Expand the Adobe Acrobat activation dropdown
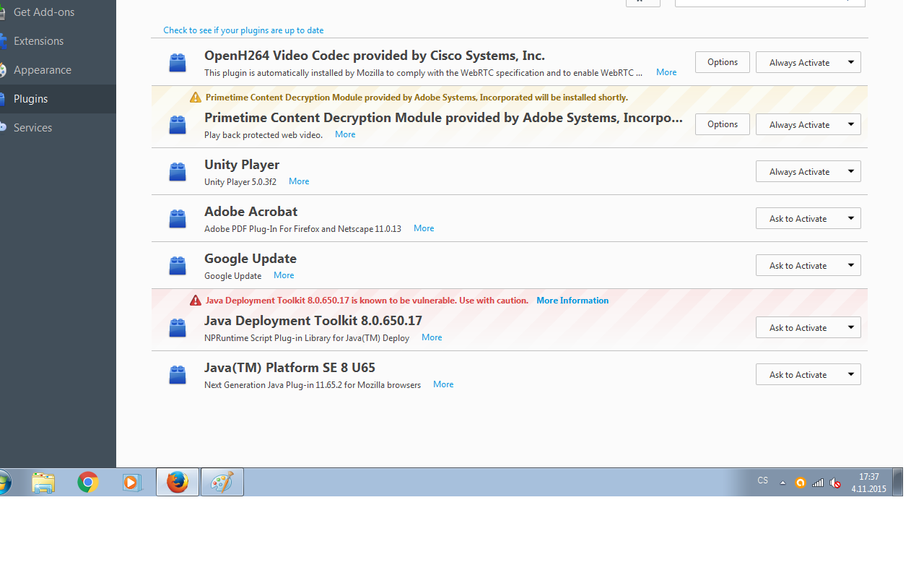This screenshot has width=924, height=578. 808,218
